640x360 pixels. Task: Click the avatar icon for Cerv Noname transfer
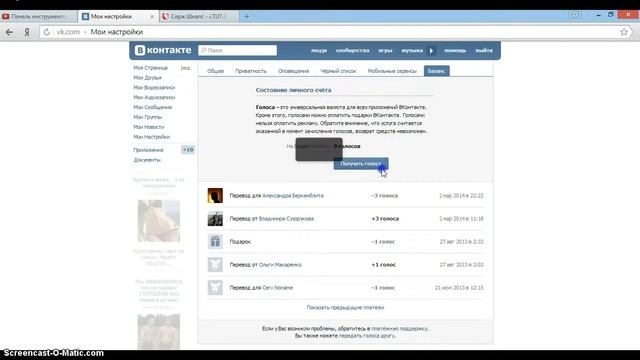[x=215, y=288]
